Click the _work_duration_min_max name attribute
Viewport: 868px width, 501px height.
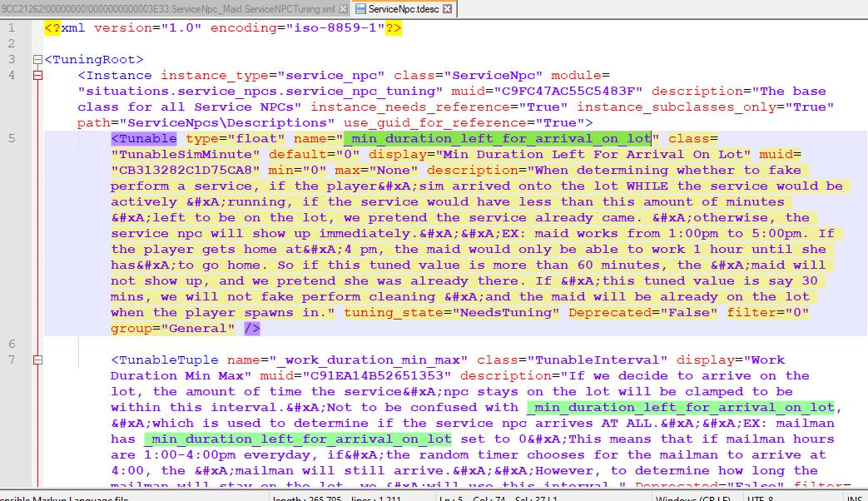click(350, 360)
